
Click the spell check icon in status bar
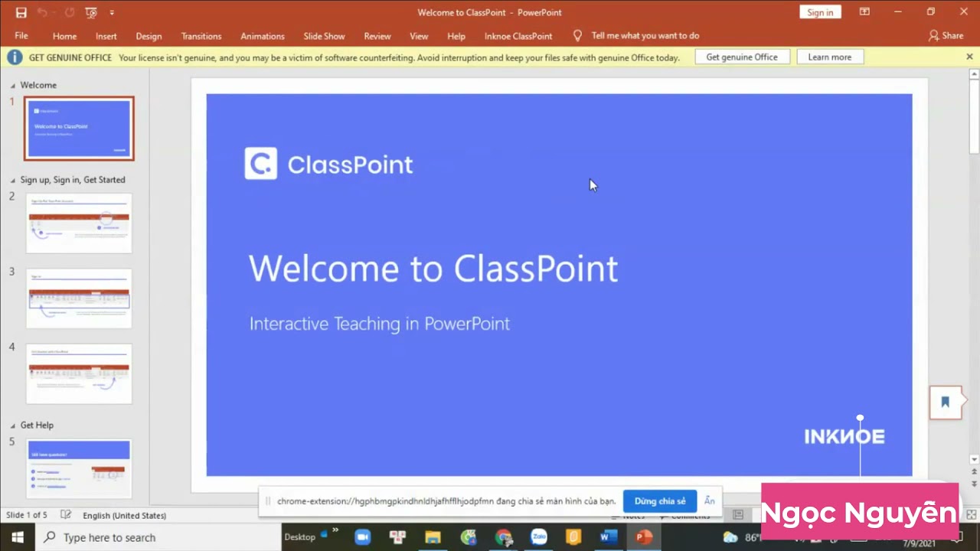[x=66, y=516]
